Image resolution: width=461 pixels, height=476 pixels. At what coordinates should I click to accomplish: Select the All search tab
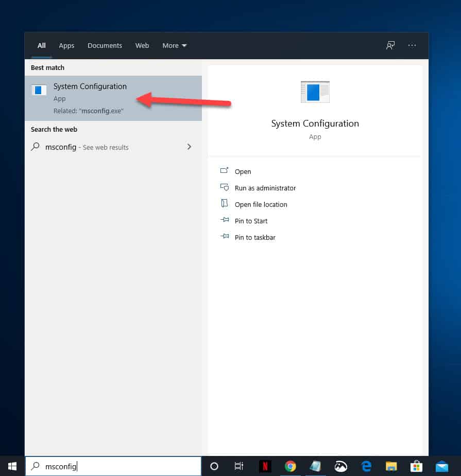41,45
